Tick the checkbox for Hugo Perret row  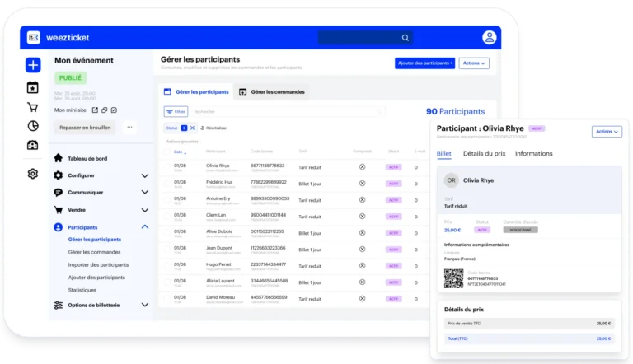click(166, 265)
